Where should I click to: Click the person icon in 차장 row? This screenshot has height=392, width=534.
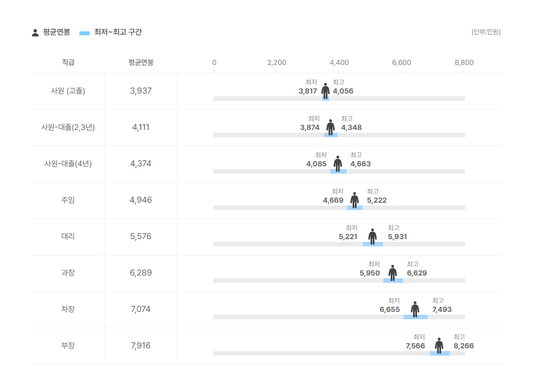pos(415,310)
